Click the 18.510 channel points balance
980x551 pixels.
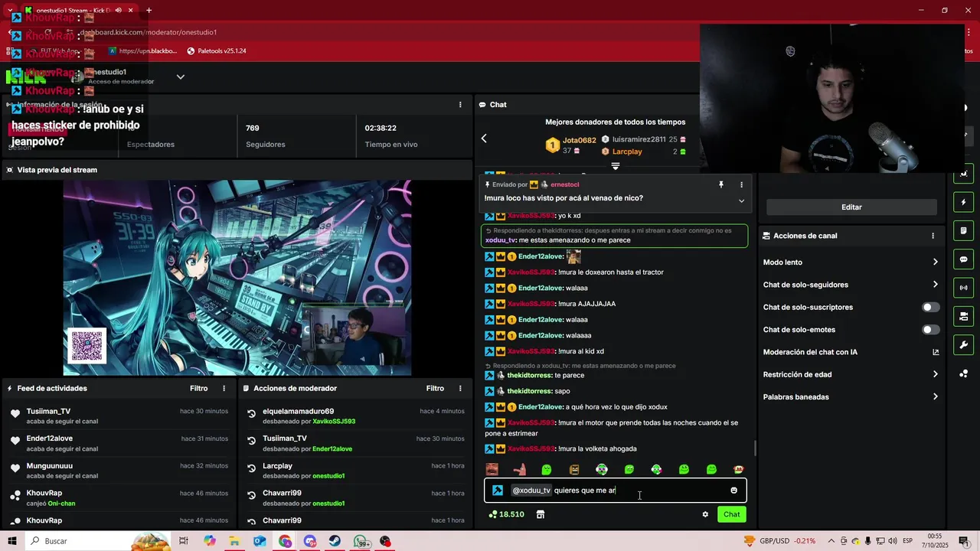507,514
